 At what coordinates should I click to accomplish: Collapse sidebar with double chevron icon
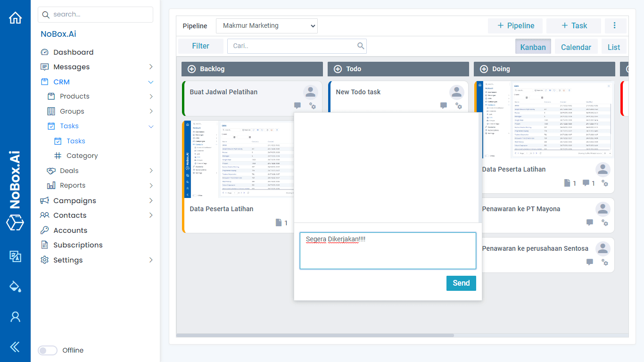point(16,347)
